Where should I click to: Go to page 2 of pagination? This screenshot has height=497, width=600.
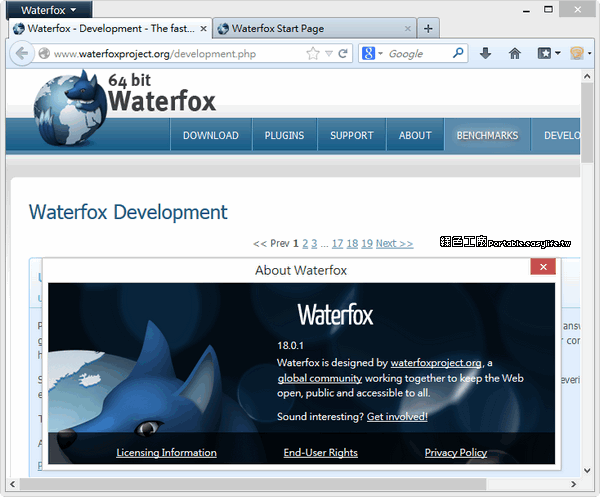305,244
